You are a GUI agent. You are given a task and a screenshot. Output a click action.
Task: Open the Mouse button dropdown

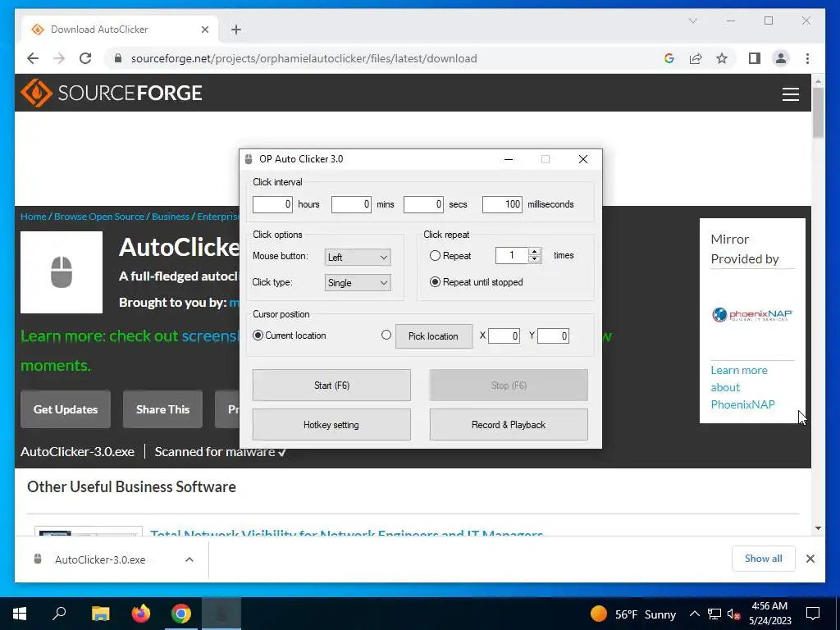(358, 257)
